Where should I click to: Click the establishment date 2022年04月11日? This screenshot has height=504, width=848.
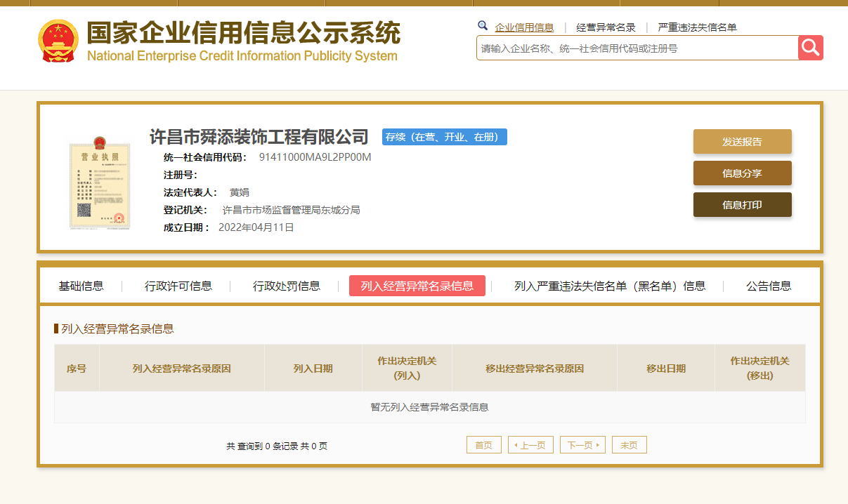pyautogui.click(x=256, y=227)
